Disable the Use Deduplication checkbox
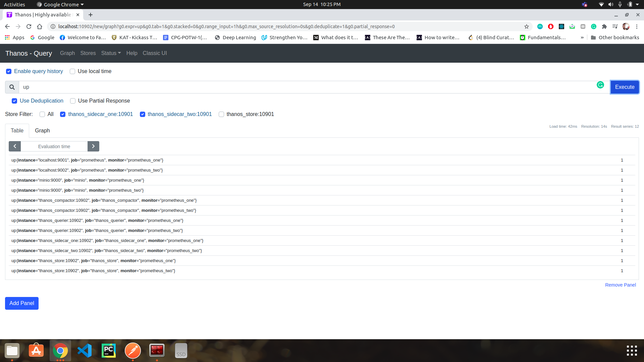Screen dimensions: 644x362 [x=14, y=101]
